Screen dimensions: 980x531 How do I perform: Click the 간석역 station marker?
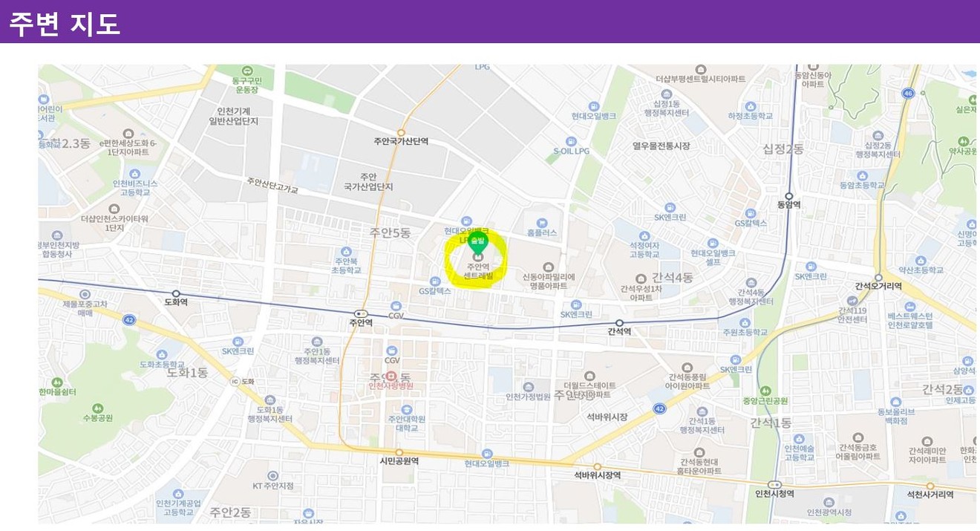click(619, 322)
